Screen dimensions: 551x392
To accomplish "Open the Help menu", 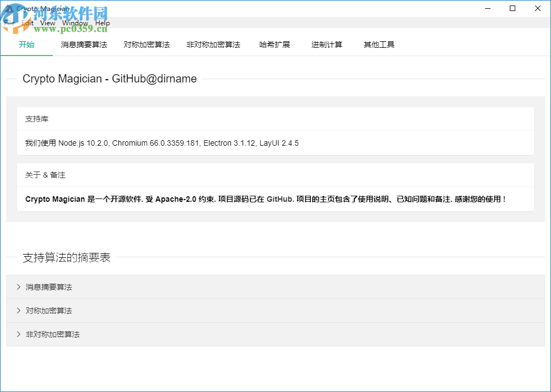I will pos(102,23).
